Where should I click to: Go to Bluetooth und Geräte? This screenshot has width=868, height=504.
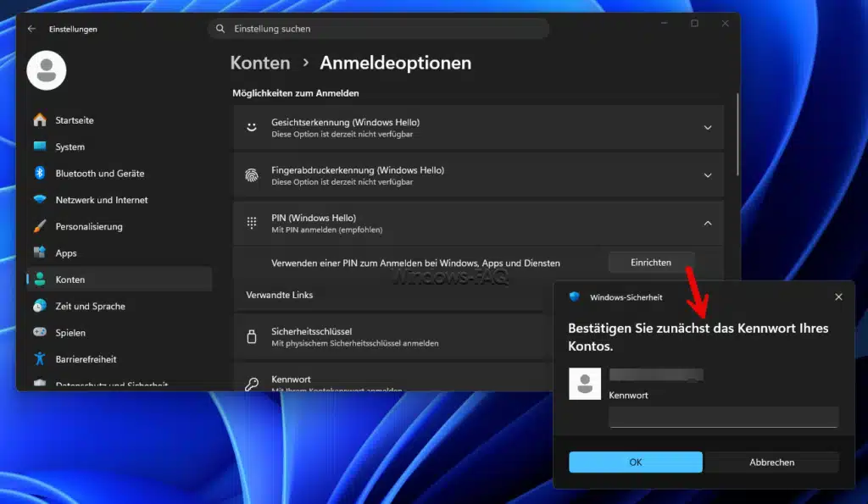(119, 173)
